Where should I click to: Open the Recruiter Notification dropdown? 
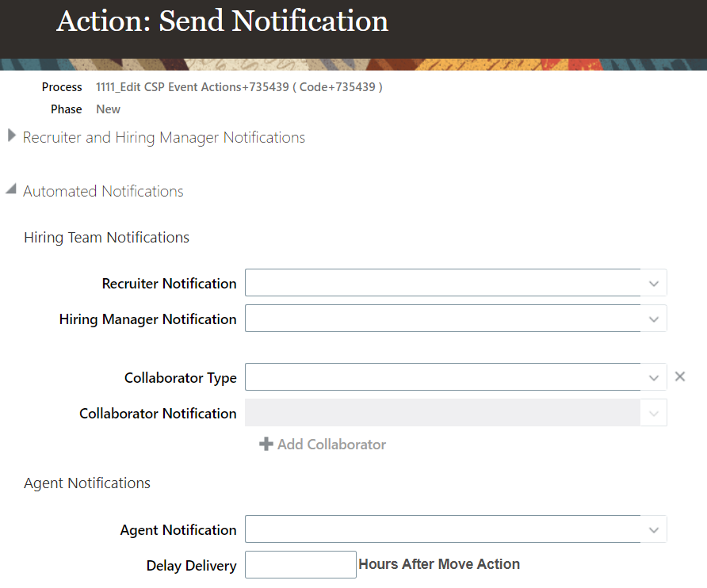point(653,283)
